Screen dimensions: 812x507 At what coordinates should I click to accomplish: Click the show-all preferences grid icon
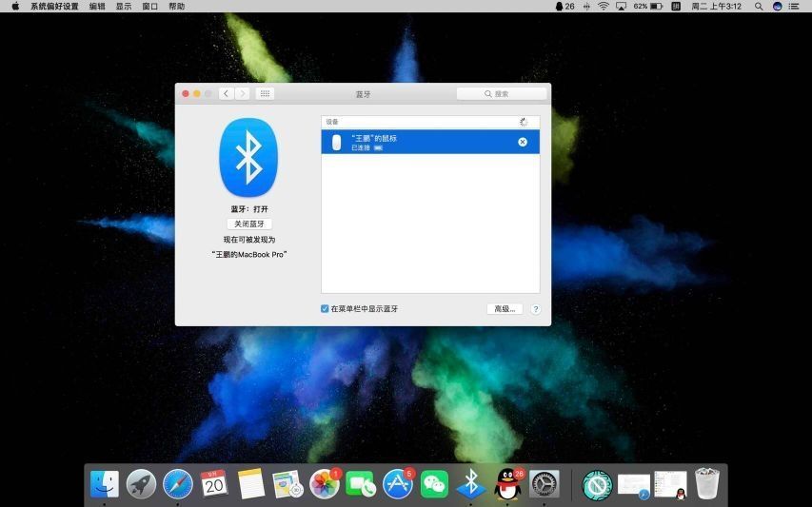(265, 93)
